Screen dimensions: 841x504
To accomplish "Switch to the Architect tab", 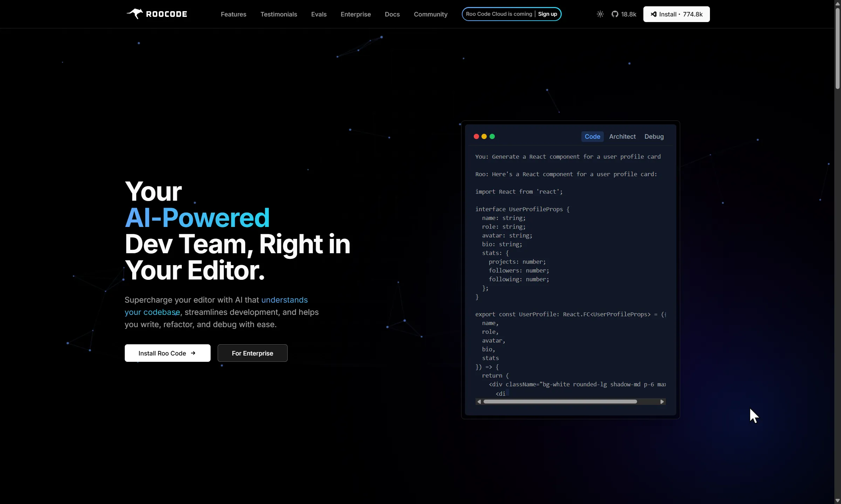I will 622,137.
